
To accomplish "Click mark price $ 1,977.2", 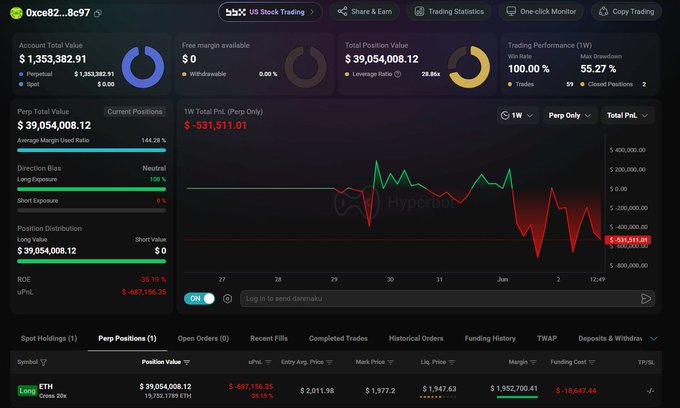I will [x=380, y=391].
